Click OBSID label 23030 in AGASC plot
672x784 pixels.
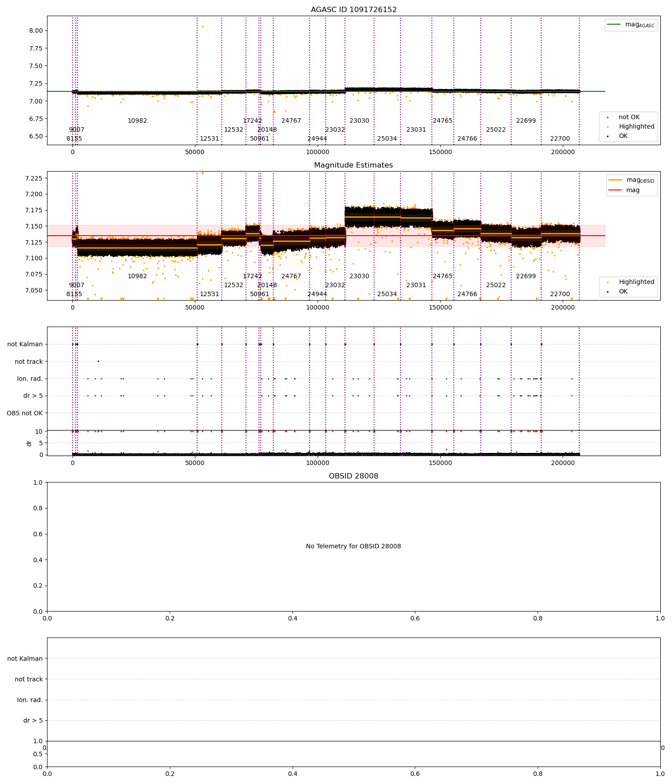[359, 121]
